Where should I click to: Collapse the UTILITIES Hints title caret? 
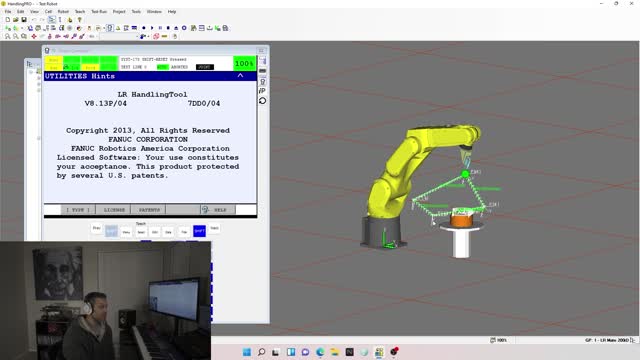pyautogui.click(x=240, y=76)
